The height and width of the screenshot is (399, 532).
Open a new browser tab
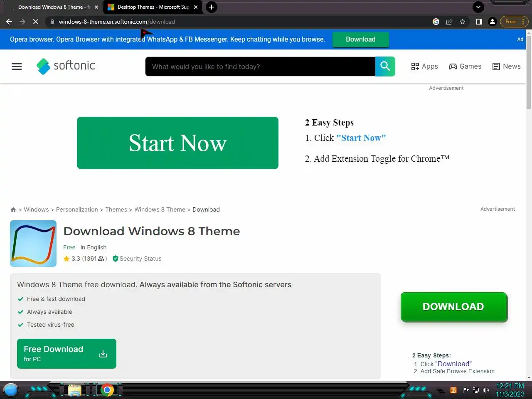pyautogui.click(x=212, y=7)
